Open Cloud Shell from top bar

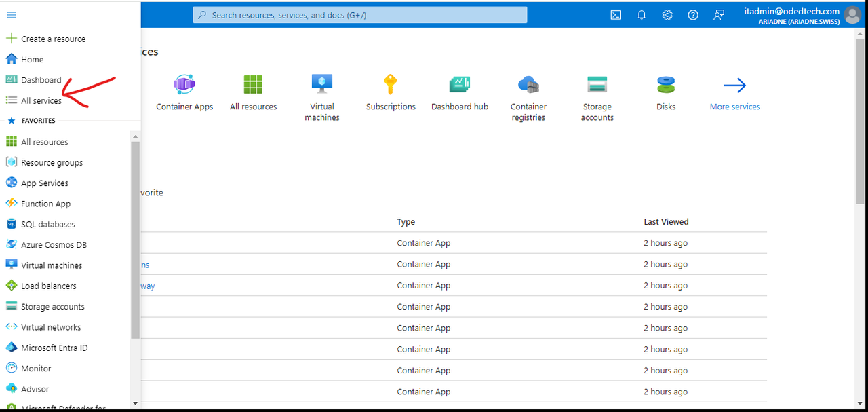pos(616,15)
